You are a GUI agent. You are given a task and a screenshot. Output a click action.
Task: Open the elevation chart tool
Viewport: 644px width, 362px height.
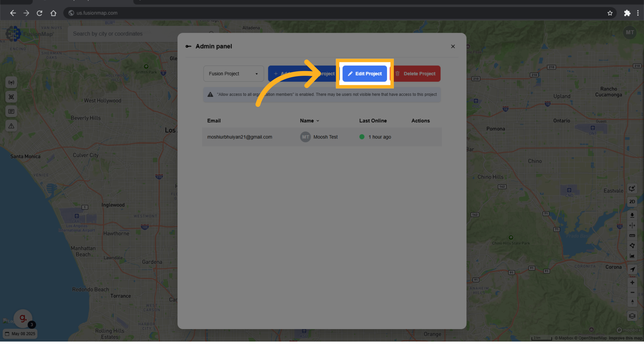632,256
